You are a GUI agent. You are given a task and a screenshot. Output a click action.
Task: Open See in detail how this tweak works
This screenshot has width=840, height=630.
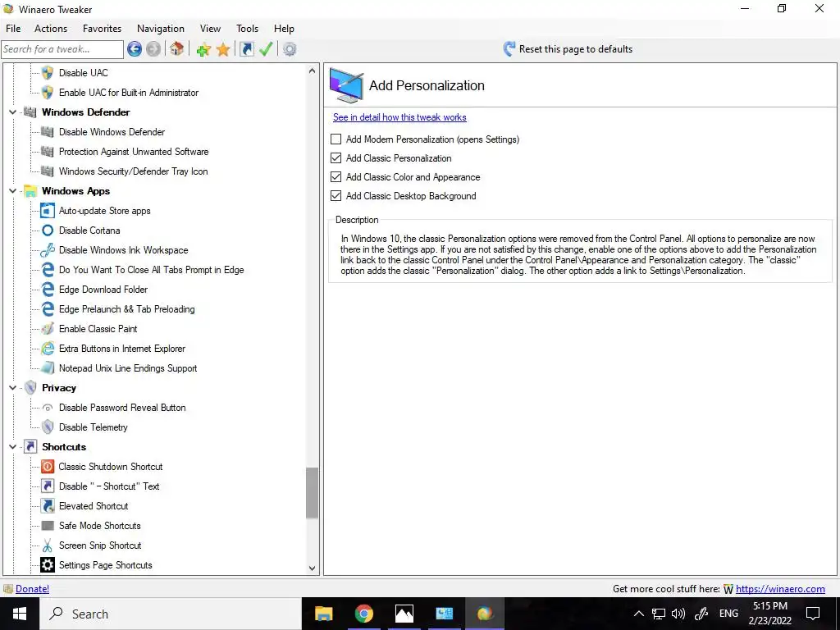click(399, 117)
